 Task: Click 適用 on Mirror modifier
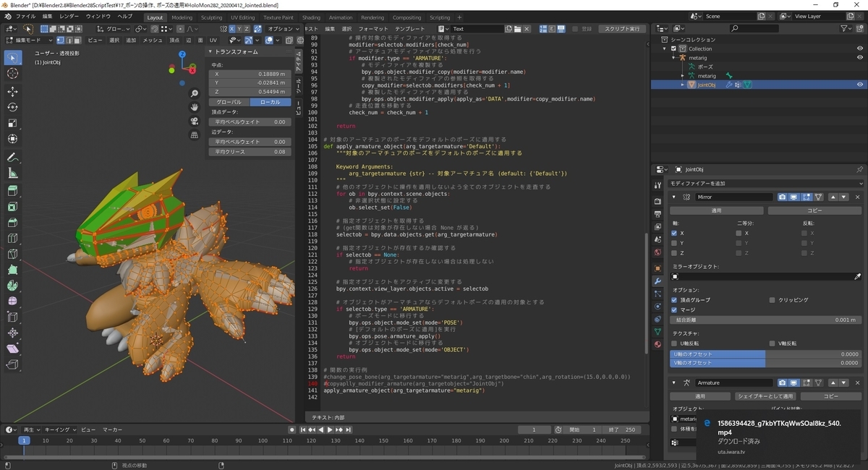[716, 210]
